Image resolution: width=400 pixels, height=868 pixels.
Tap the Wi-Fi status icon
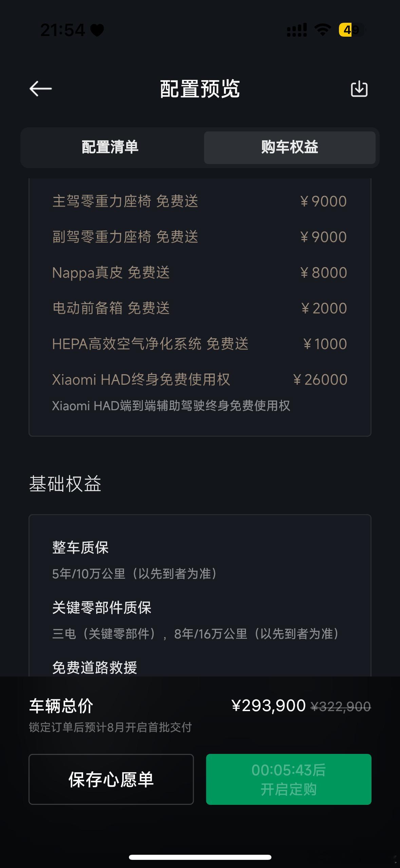[x=323, y=30]
